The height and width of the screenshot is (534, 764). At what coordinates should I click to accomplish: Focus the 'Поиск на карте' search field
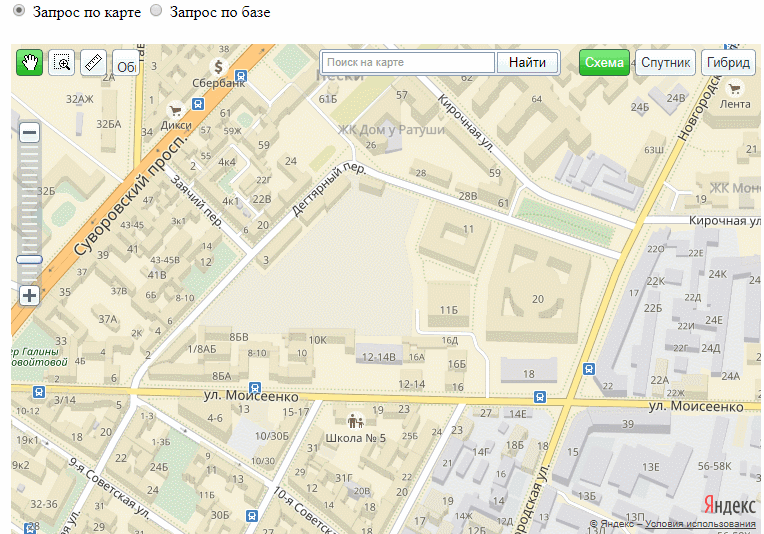[408, 62]
